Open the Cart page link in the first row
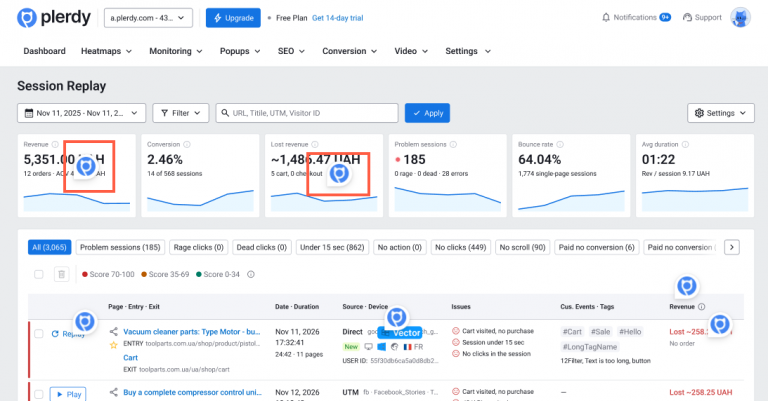This screenshot has width=768, height=401. 130,357
